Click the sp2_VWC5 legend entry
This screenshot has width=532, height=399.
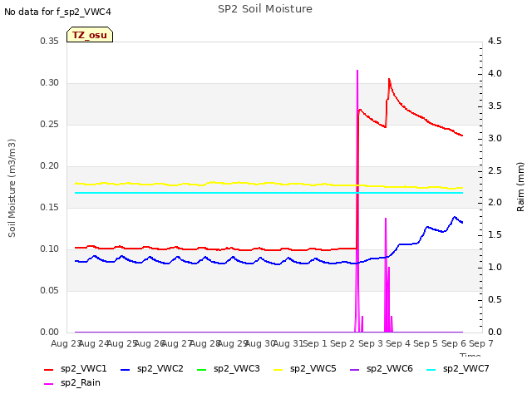click(x=305, y=369)
